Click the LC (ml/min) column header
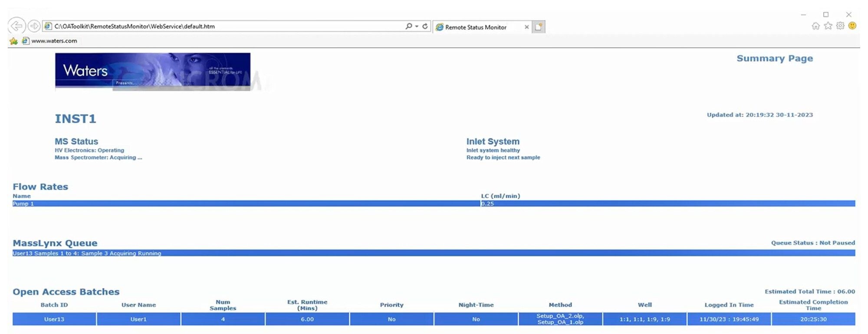Screen dimensions: 868x334 [x=500, y=196]
